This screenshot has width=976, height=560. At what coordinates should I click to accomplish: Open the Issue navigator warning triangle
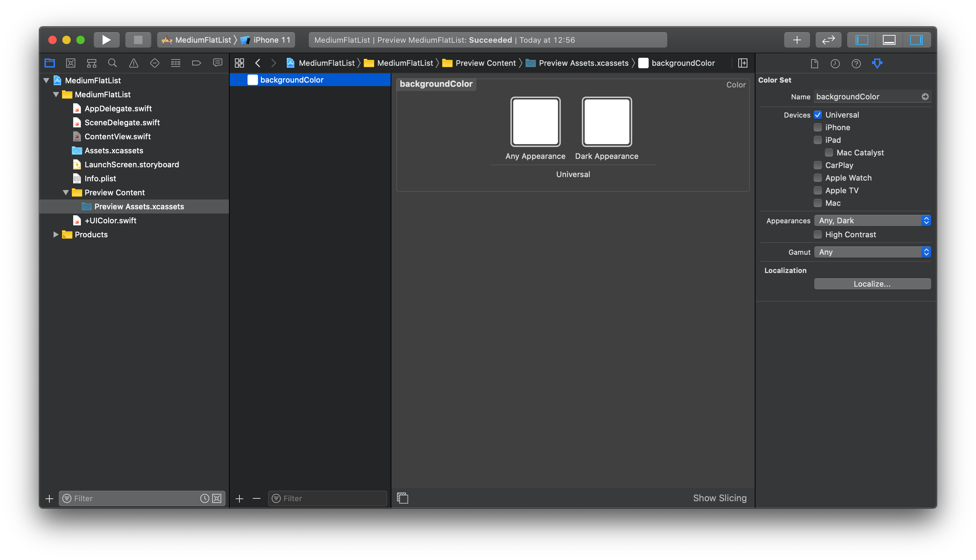click(133, 63)
